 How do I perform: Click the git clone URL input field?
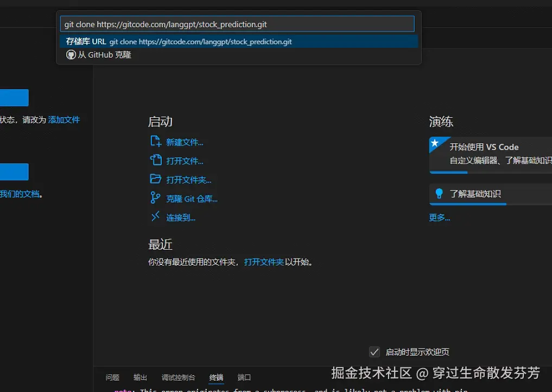(237, 24)
